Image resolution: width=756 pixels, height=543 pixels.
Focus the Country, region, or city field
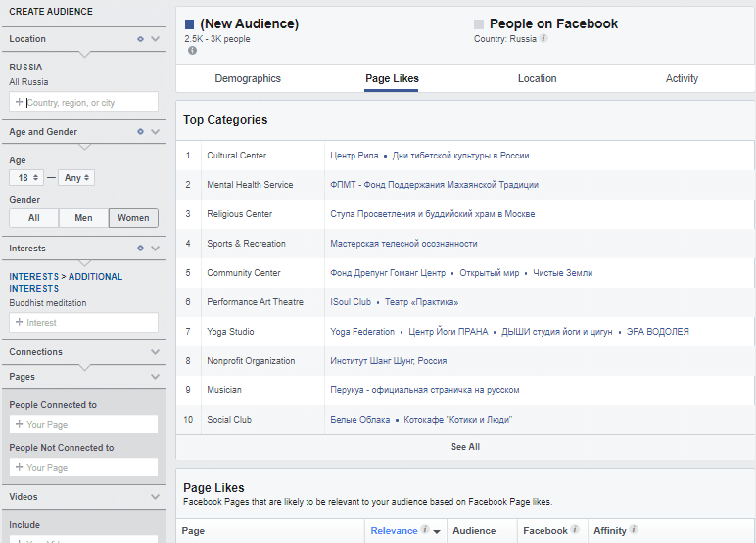point(83,102)
